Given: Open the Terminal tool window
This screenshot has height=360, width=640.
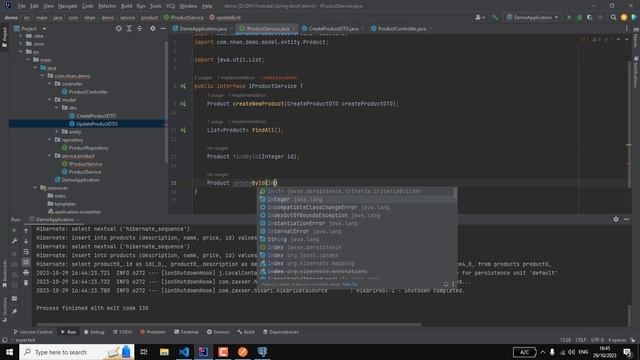Looking at the screenshot, I should (186, 332).
